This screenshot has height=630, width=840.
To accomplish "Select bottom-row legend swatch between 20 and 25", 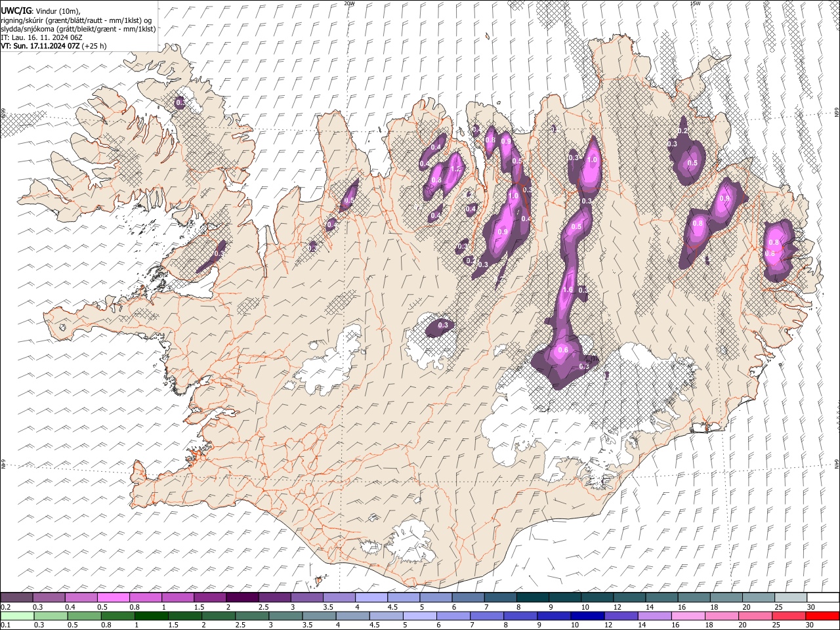I will coord(756,616).
